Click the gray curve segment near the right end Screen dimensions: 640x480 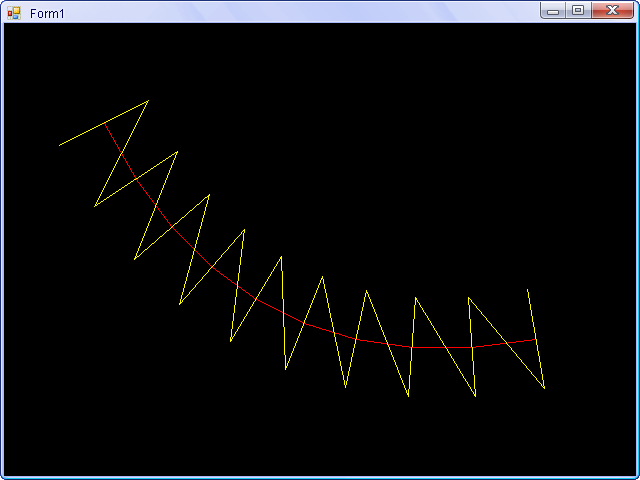pos(440,347)
